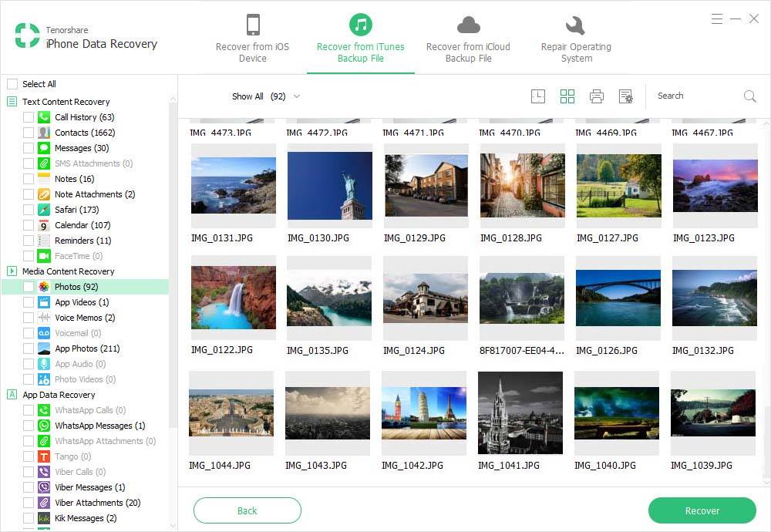Tick the Select All checkbox
The image size is (771, 532).
coord(12,84)
